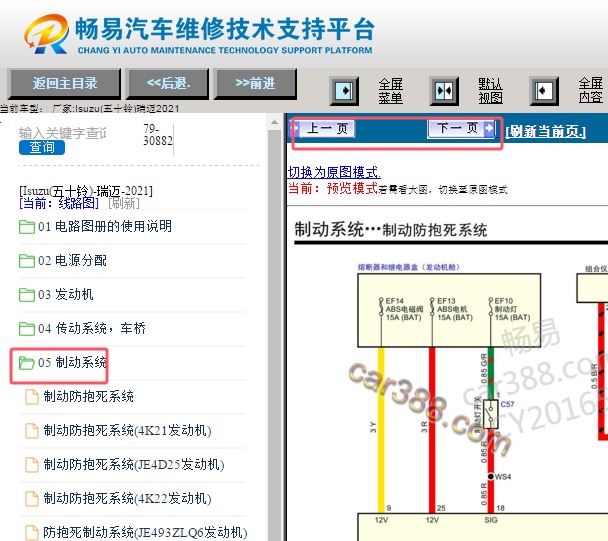The height and width of the screenshot is (541, 608).
Task: Click the sidebar scrollbar up arrow
Action: click(275, 123)
